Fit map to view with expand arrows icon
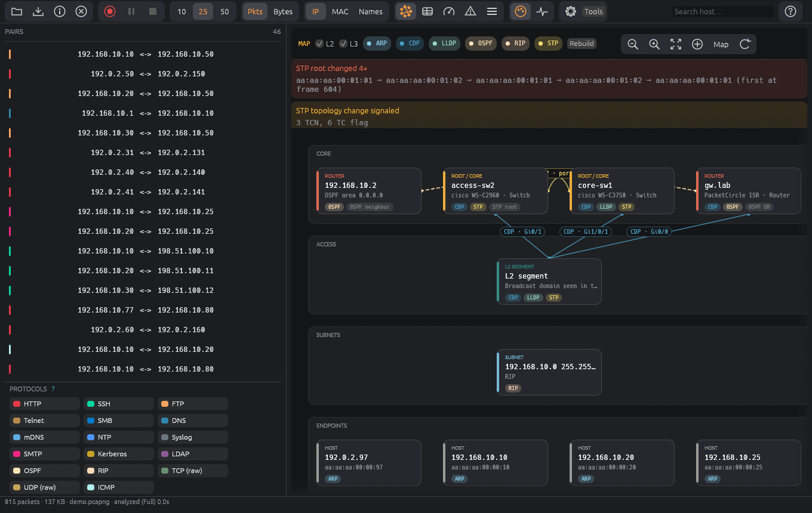Viewport: 812px width, 513px height. 676,44
